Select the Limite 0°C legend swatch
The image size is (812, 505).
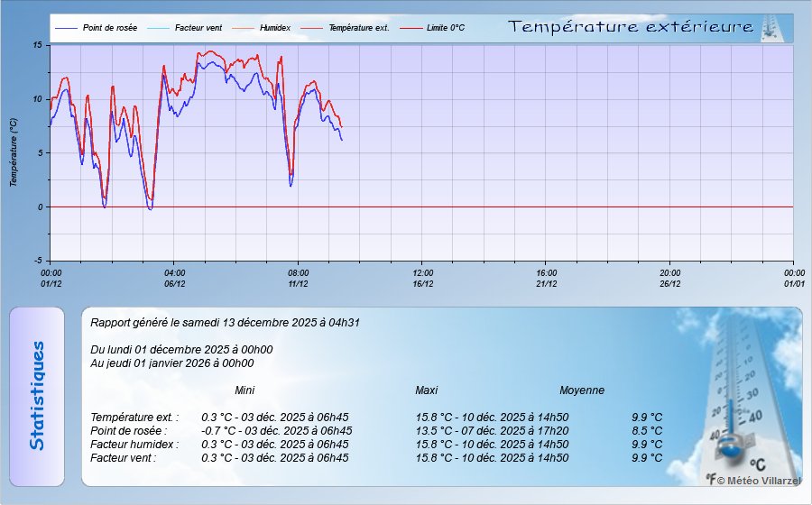click(x=411, y=28)
